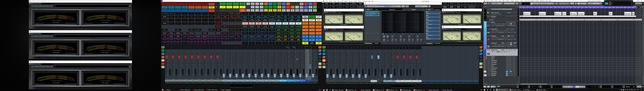Viewport: 644px width, 91px height.
Task: Choose the Split scissors tool in Cubase Pro
Action: [x=535, y=4]
